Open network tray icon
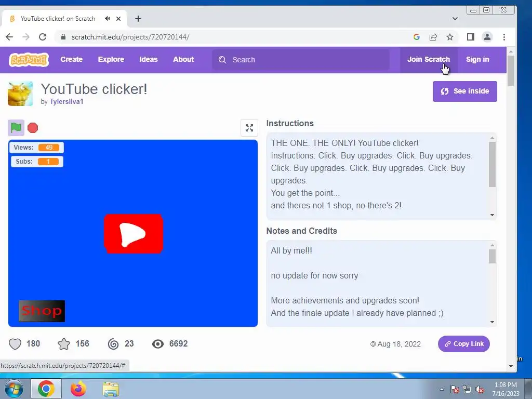Image resolution: width=532 pixels, height=399 pixels. (467, 390)
